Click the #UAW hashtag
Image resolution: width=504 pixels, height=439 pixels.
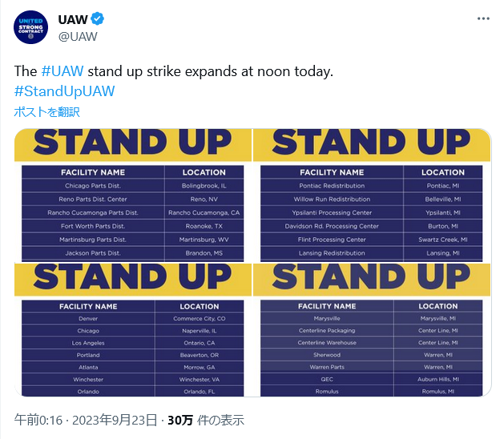pos(62,71)
